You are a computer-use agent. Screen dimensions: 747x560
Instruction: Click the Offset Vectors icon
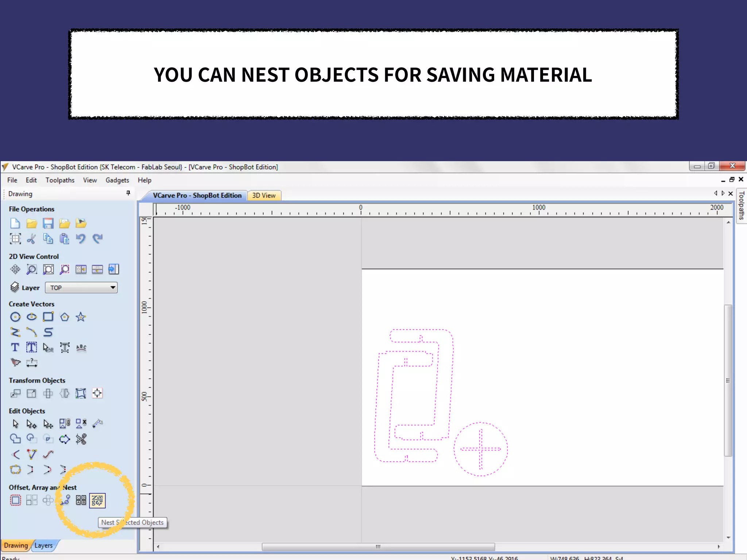click(15, 500)
